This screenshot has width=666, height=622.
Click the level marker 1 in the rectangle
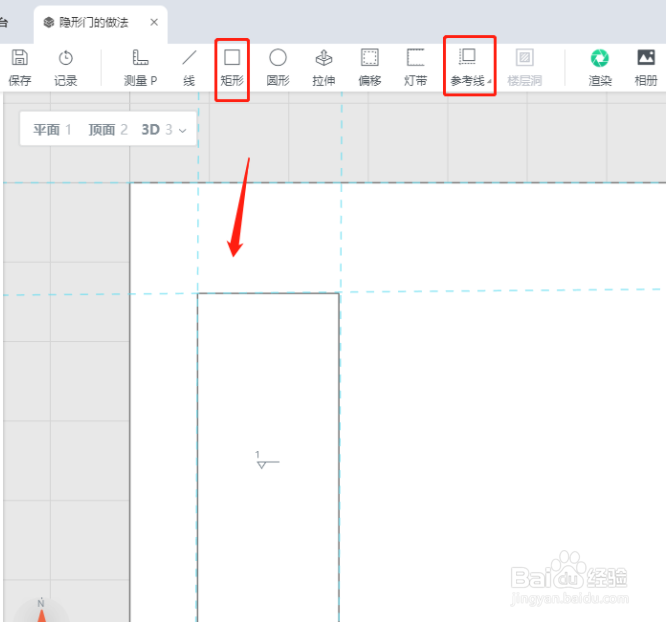[x=267, y=460]
